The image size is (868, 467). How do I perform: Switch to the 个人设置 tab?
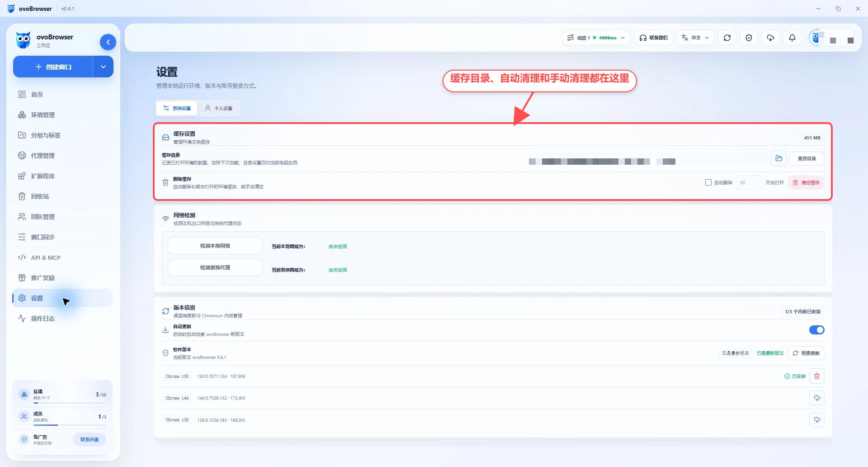(219, 108)
